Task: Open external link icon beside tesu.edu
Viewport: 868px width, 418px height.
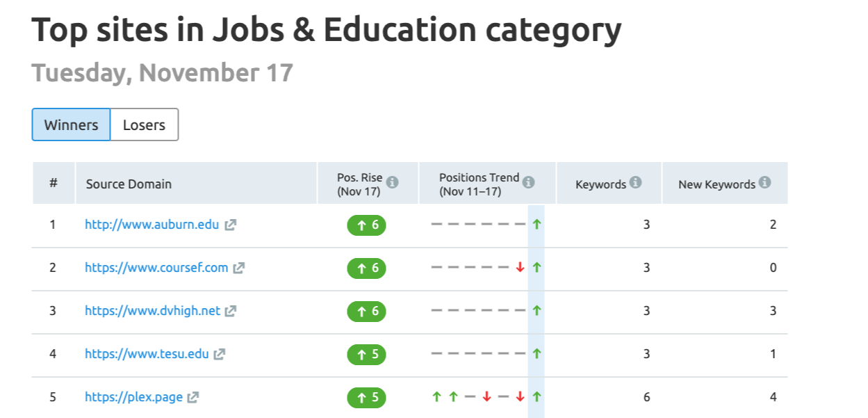Action: [220, 354]
